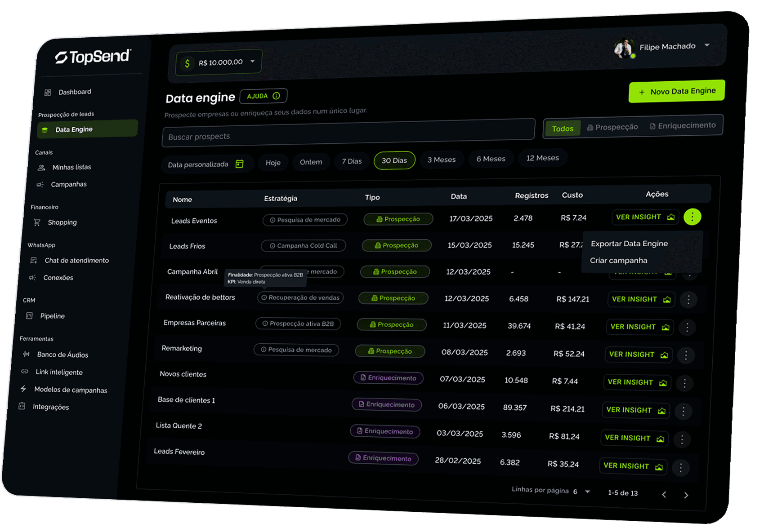Viewport: 764px width, 532px height.
Task: Click the Campanhas megaphone icon
Action: point(40,184)
